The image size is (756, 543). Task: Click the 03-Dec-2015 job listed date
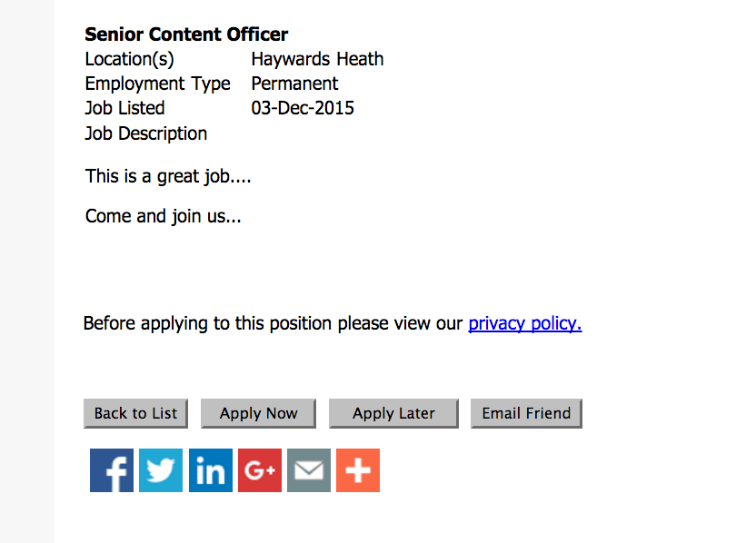pos(303,108)
